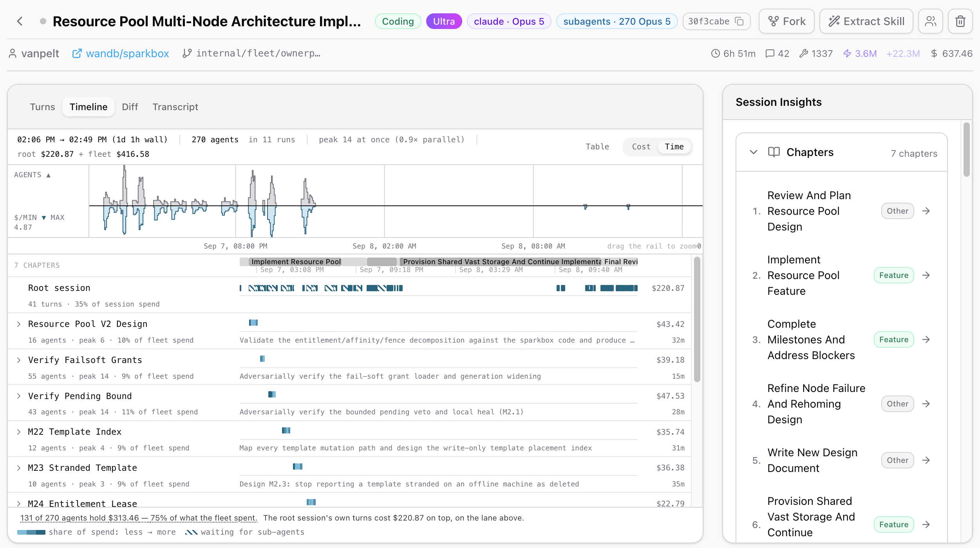Click the claude · Opus 5 model badge
The image size is (980, 548).
509,21
